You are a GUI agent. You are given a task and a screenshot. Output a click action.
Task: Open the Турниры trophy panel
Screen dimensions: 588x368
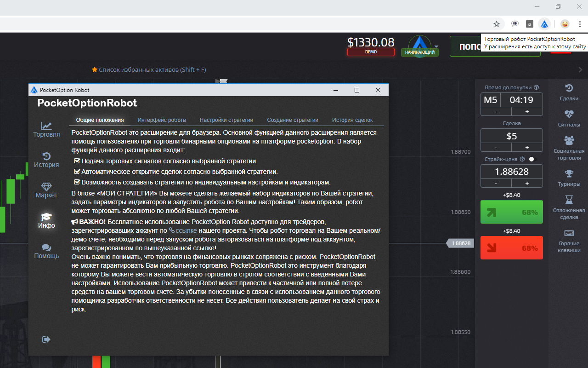tap(569, 178)
